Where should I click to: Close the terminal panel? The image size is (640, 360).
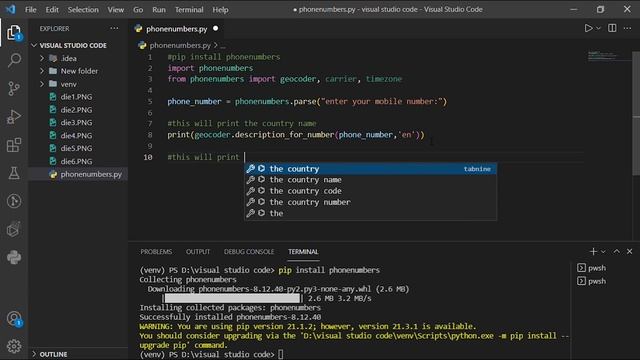[629, 251]
